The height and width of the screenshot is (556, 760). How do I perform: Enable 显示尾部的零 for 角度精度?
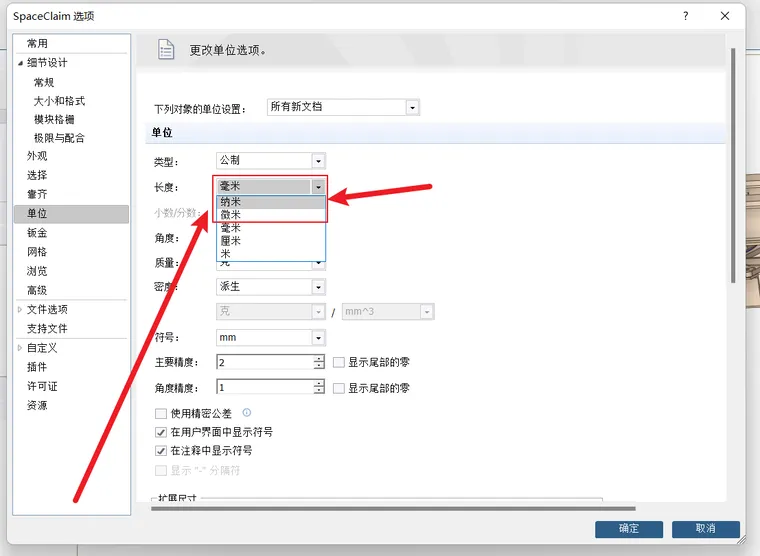click(x=339, y=388)
